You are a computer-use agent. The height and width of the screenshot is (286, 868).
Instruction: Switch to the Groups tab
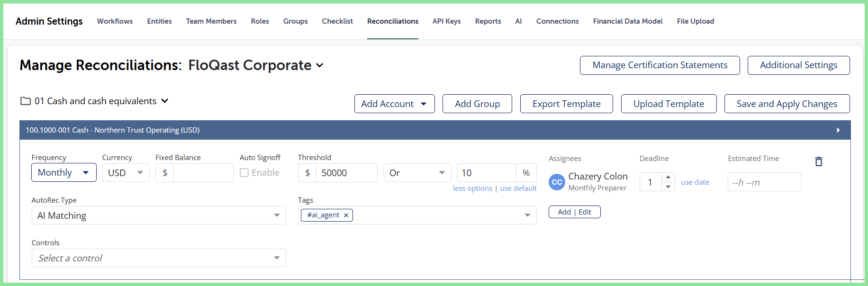pyautogui.click(x=295, y=21)
